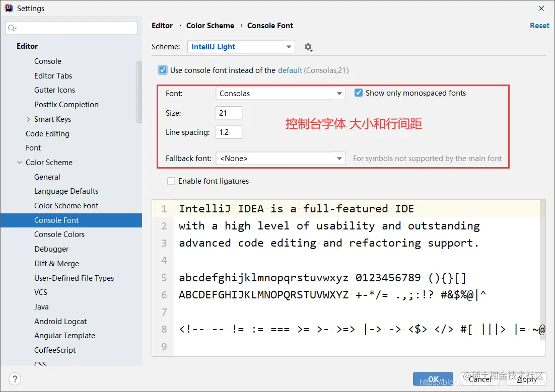555x392 pixels.
Task: Open the Font Consolas dropdown
Action: coord(281,94)
